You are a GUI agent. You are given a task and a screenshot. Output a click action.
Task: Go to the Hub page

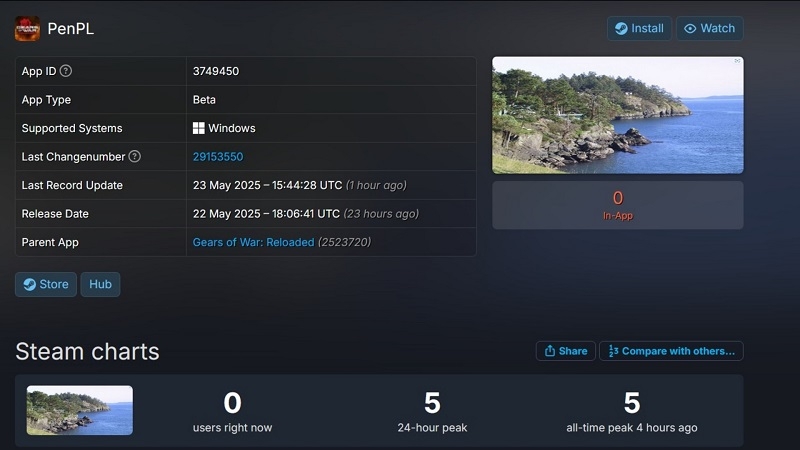[100, 284]
